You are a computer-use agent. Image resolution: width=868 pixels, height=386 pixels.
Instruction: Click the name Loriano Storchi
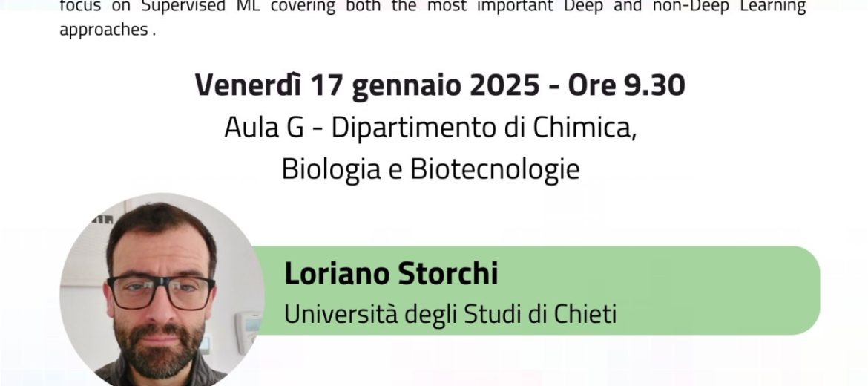click(x=391, y=274)
